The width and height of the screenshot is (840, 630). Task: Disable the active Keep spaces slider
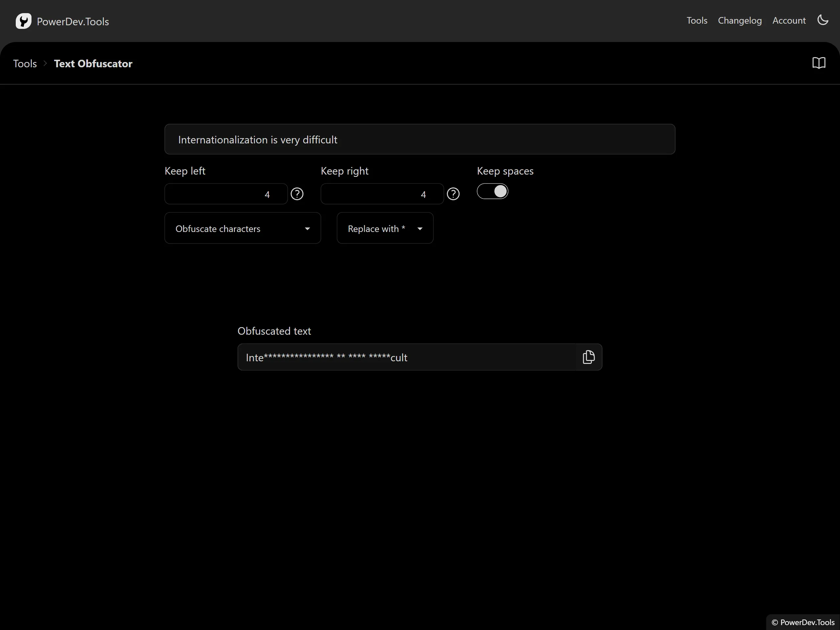coord(492,191)
